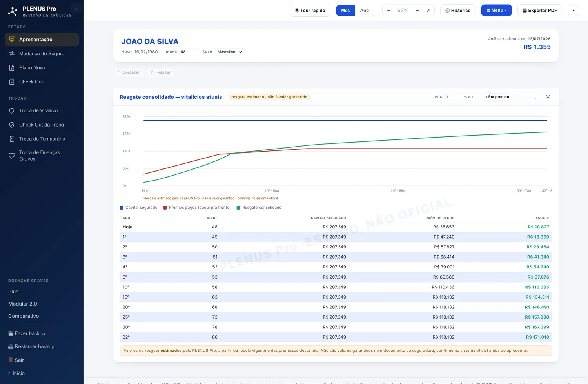This screenshot has width=588, height=384.
Task: Toggle Por produto view
Action: [x=497, y=97]
